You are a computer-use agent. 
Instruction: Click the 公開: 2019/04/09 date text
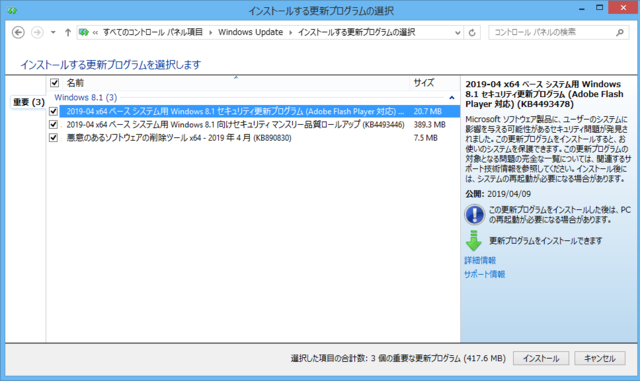point(498,194)
